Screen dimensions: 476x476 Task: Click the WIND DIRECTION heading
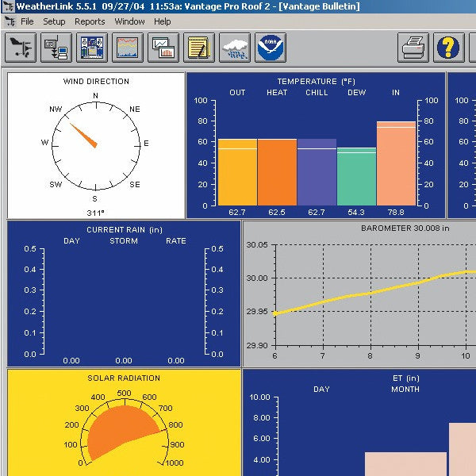click(96, 82)
